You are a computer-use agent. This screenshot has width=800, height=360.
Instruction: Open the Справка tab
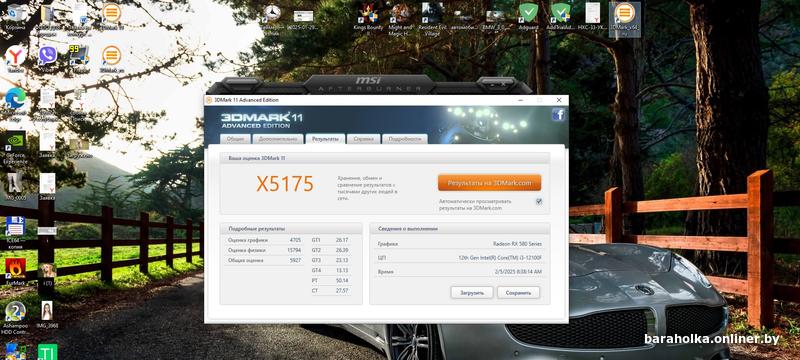tap(363, 139)
